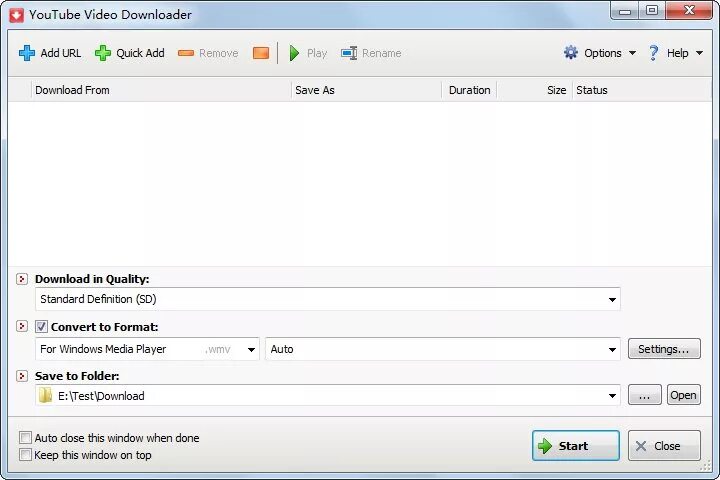Sort by Duration column header
This screenshot has width=720, height=480.
[x=469, y=90]
